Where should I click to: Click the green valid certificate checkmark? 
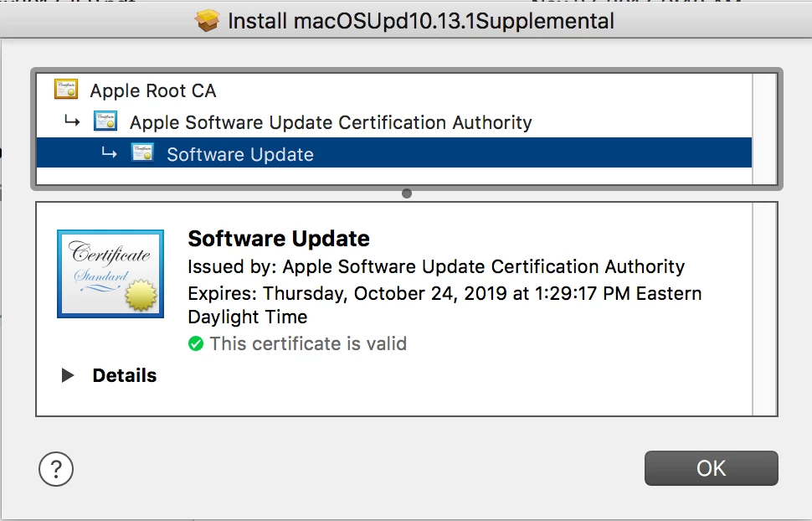pyautogui.click(x=196, y=343)
